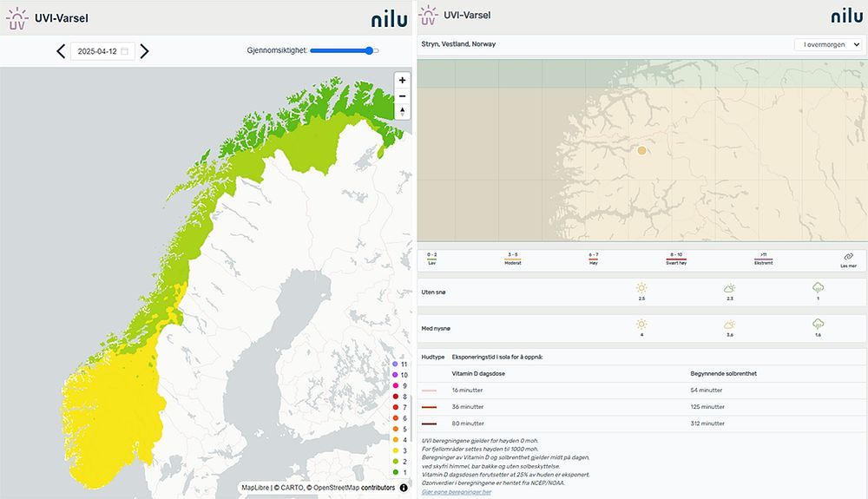This screenshot has width=868, height=499.
Task: Click legend dot for UV index 5
Action: (395, 429)
